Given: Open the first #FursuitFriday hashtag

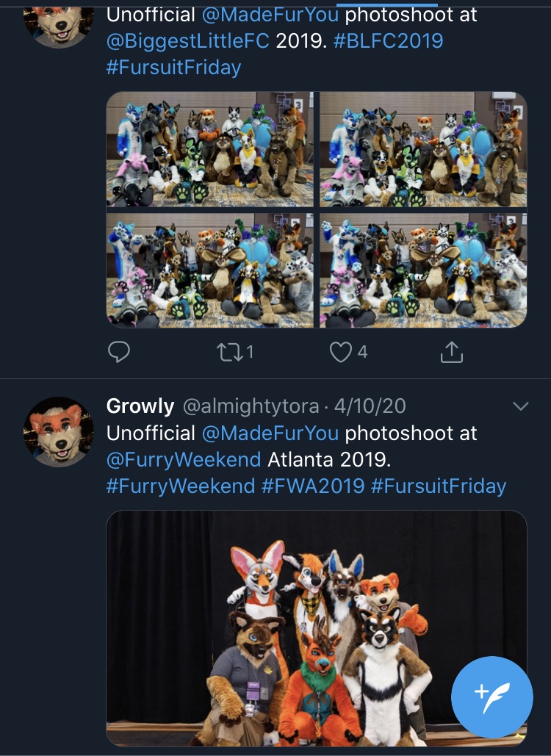Looking at the screenshot, I should (x=173, y=68).
